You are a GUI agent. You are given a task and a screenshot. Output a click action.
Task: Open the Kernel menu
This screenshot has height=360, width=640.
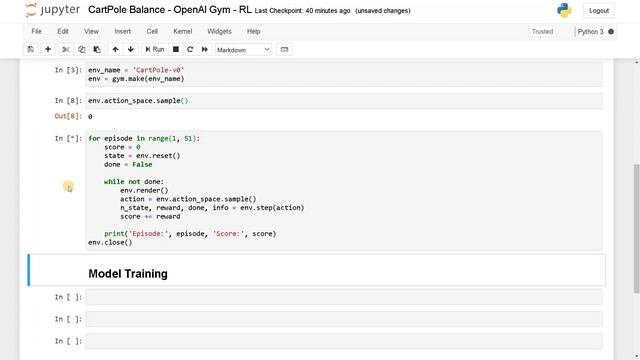[182, 31]
